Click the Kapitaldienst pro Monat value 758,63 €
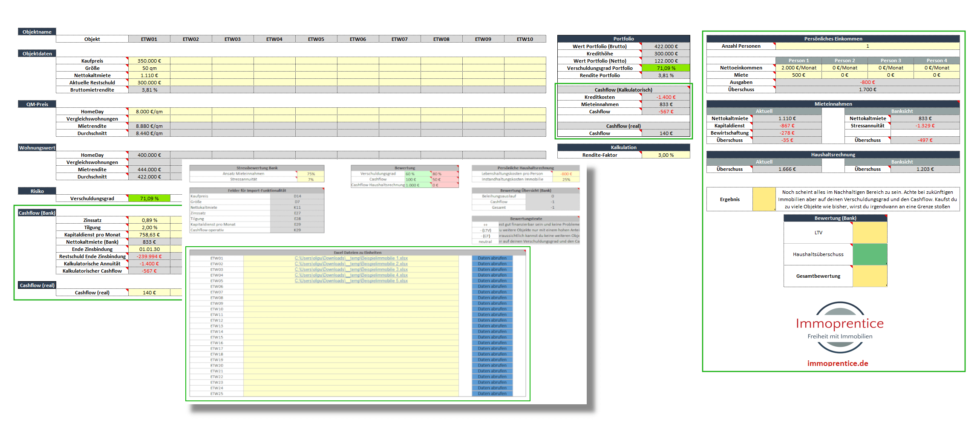Viewport: 980px width, 426px height. (149, 235)
